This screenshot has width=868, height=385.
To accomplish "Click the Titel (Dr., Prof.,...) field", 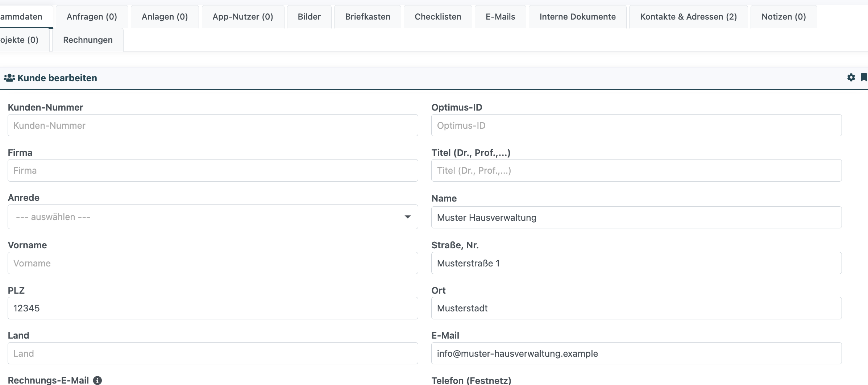I will point(636,170).
